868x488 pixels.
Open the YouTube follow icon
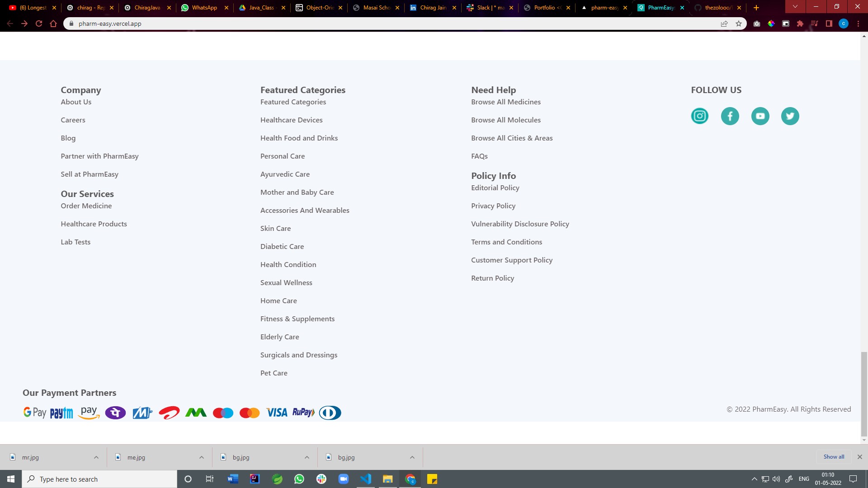tap(760, 116)
